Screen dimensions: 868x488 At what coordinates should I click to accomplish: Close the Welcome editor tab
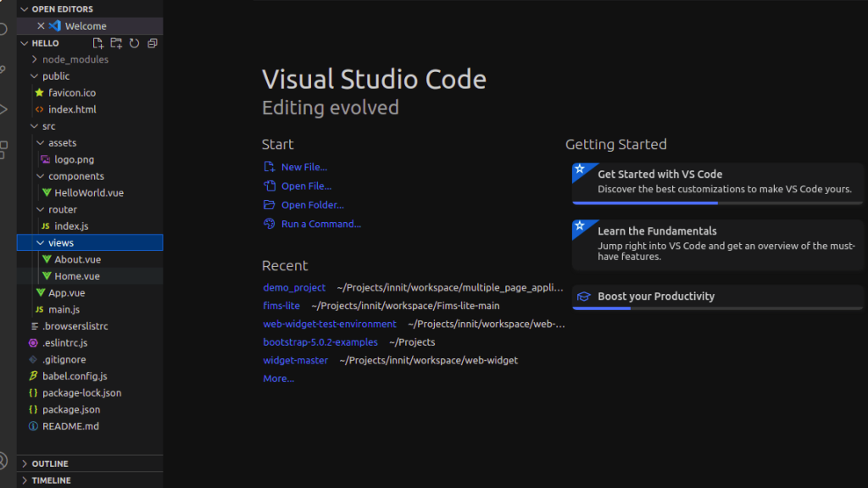pyautogui.click(x=41, y=25)
